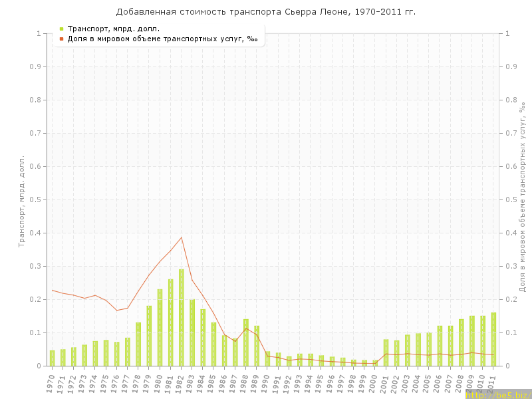Open the be5.biz watermark link

click(x=498, y=394)
